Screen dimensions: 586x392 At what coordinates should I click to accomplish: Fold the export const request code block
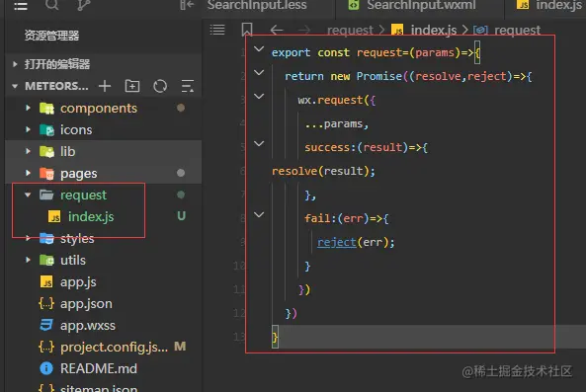click(x=259, y=49)
